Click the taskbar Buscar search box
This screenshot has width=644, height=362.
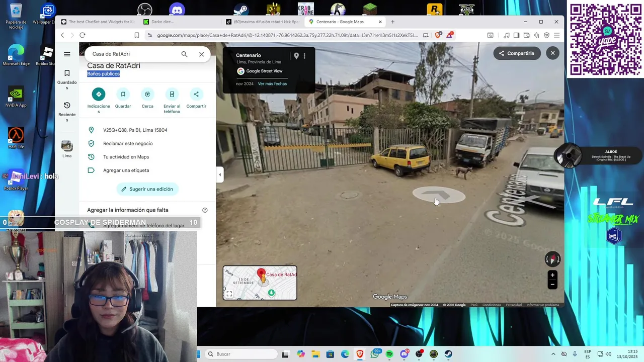tap(240, 354)
